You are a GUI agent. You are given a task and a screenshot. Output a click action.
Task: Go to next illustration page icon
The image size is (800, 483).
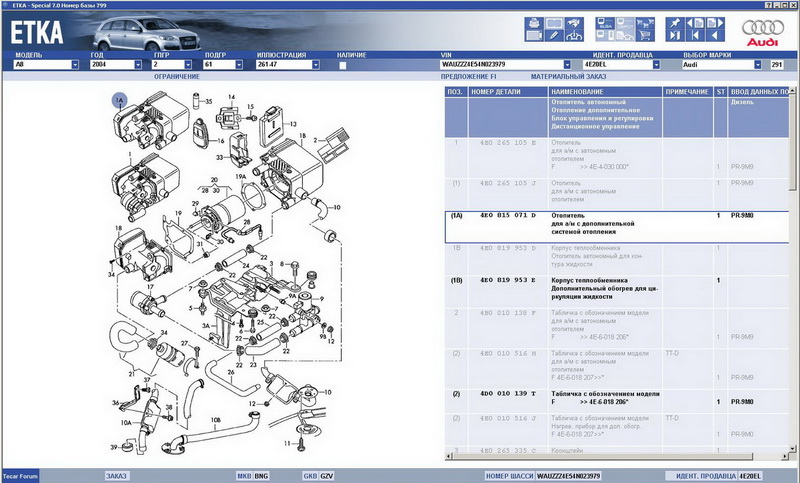pos(715,23)
